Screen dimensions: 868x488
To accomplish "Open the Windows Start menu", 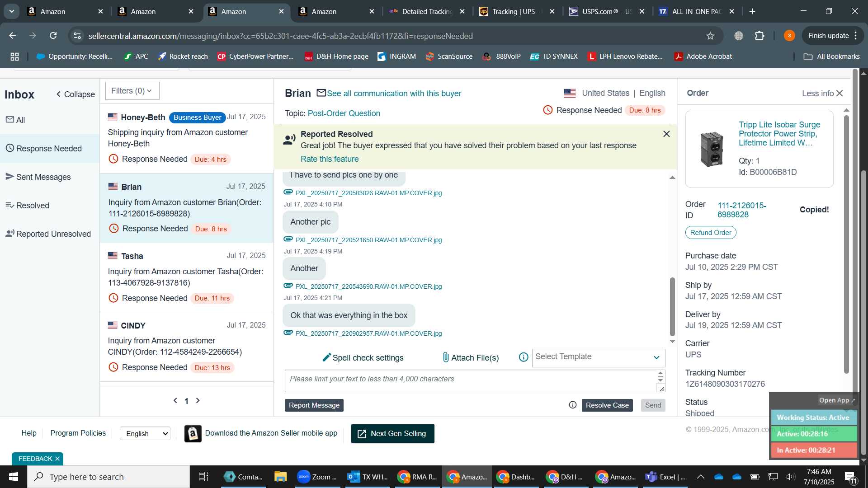I will tap(14, 477).
